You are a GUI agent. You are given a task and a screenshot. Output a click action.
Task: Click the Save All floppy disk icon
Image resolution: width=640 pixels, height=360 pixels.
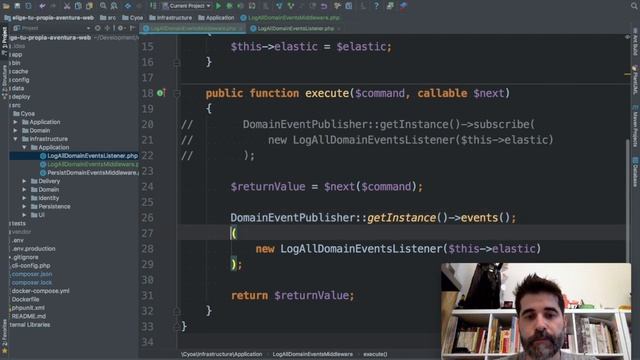[x=17, y=6]
